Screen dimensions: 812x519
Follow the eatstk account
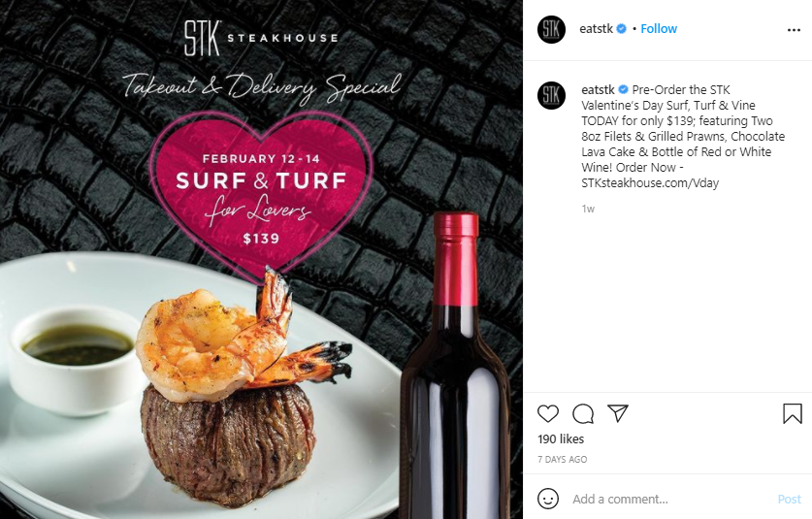[659, 29]
